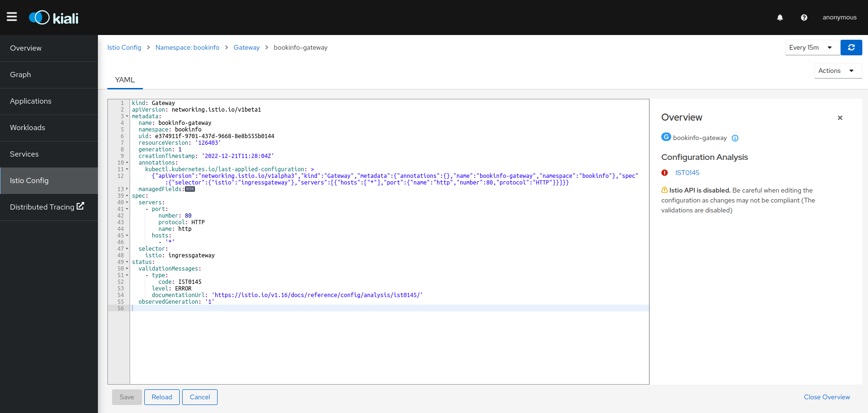The width and height of the screenshot is (868, 413).
Task: Collapse the status section at line 49
Action: click(x=127, y=262)
